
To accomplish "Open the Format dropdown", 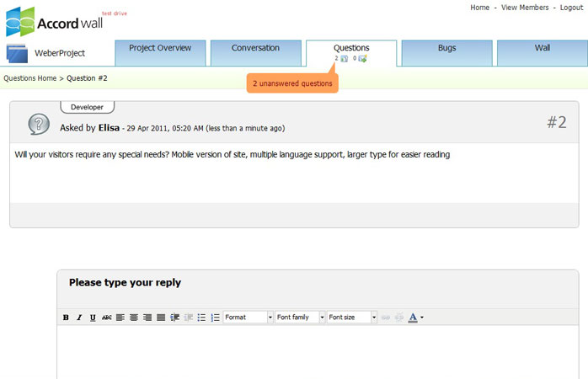I will (249, 318).
